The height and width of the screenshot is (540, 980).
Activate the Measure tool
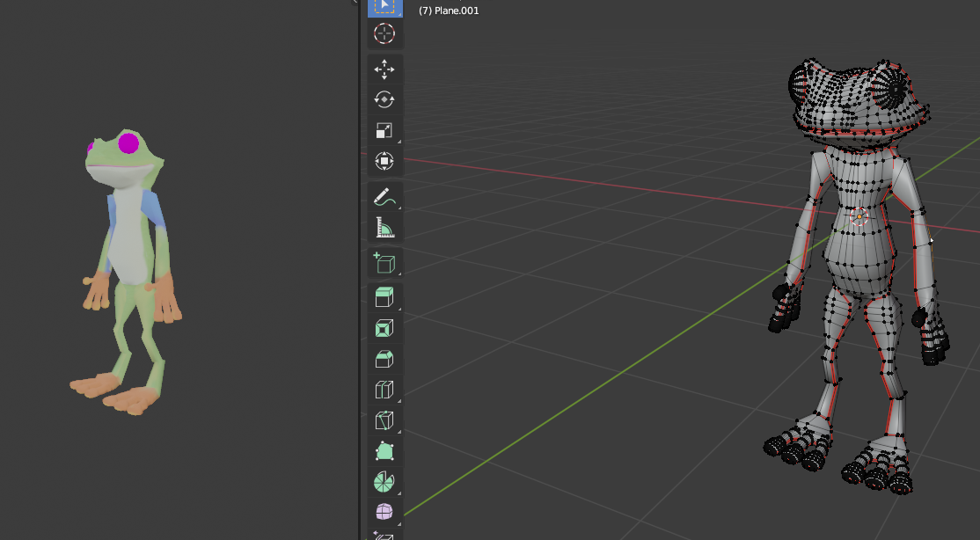click(x=384, y=228)
